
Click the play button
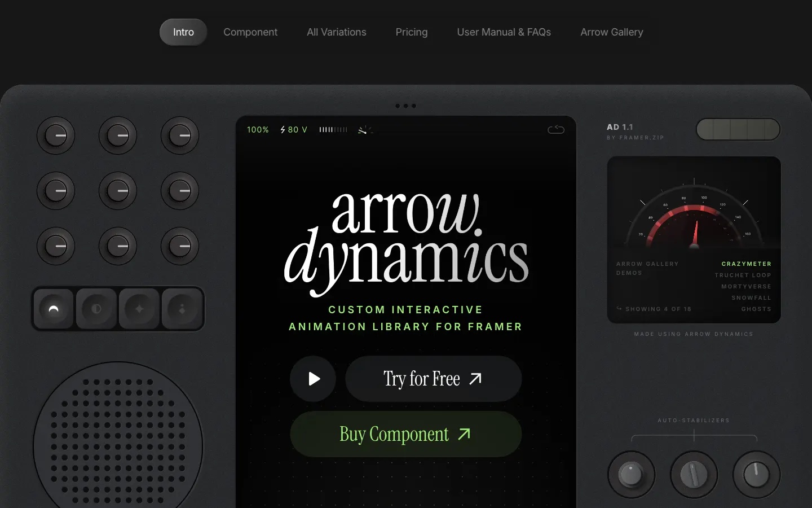coord(313,379)
